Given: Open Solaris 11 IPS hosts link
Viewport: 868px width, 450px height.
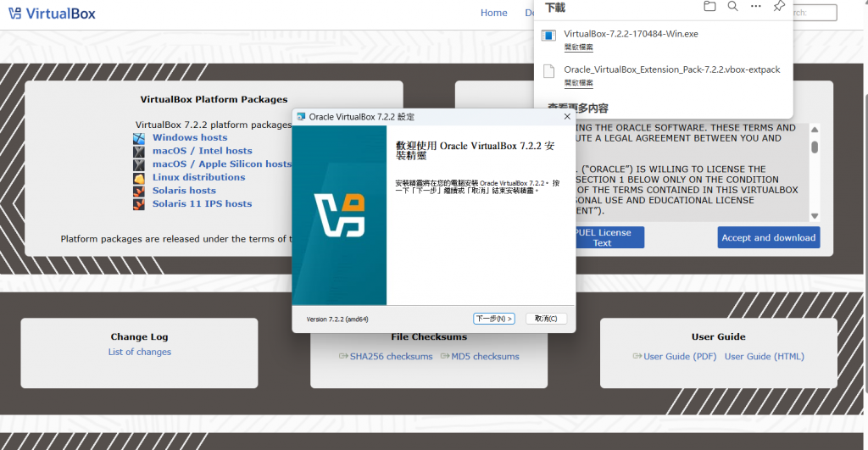Looking at the screenshot, I should [x=202, y=203].
